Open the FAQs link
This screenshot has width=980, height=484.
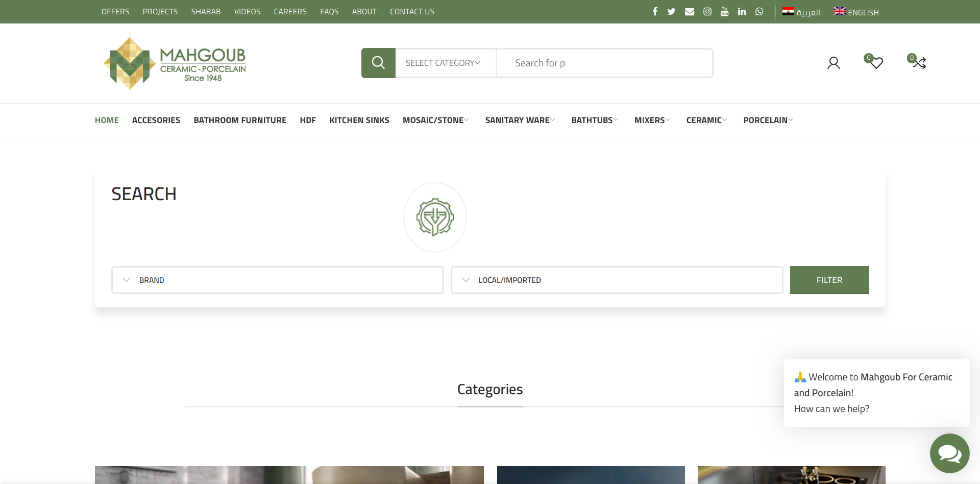tap(329, 11)
